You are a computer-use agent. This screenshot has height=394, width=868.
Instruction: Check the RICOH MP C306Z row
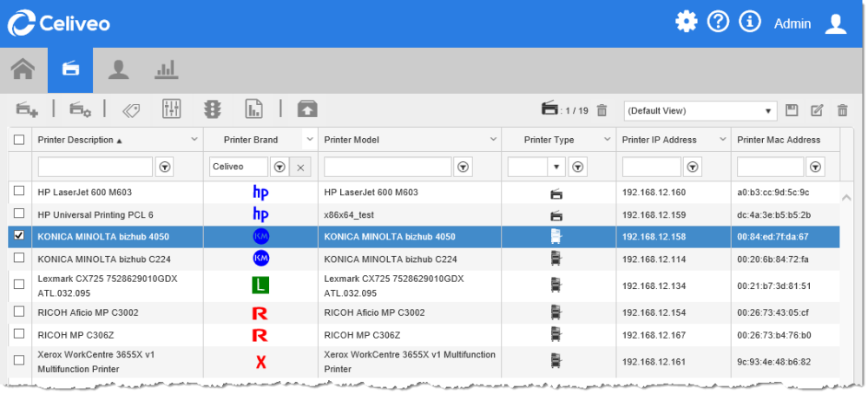tap(19, 333)
